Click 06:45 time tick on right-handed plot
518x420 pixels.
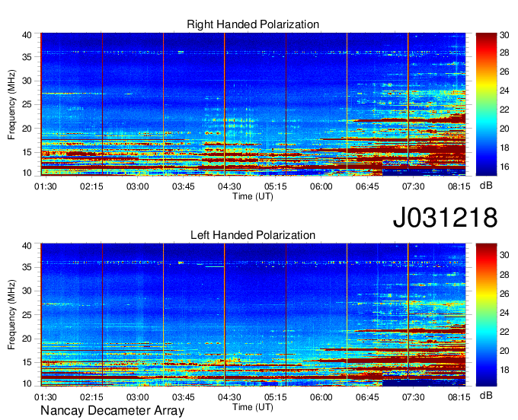point(367,186)
